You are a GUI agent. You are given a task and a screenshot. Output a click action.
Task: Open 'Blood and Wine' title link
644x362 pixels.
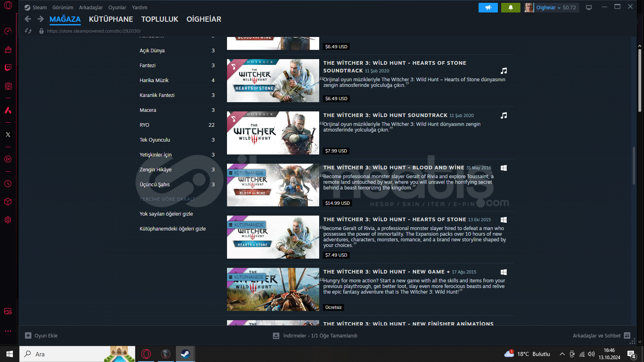[394, 168]
